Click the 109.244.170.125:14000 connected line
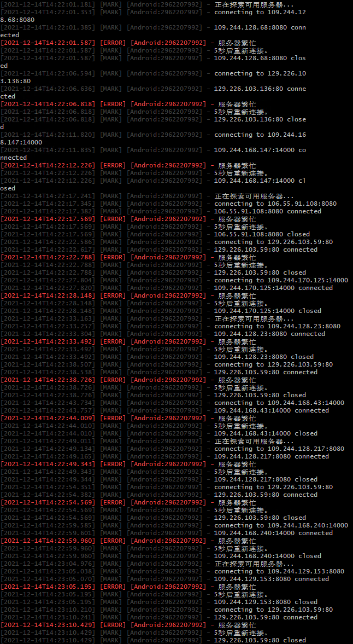Viewport: 353px width, 644px height. [x=167, y=288]
